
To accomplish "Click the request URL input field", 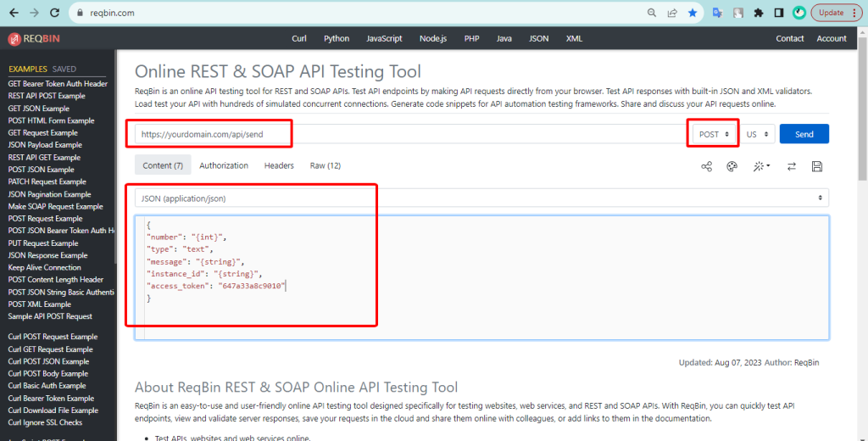I will click(x=407, y=134).
